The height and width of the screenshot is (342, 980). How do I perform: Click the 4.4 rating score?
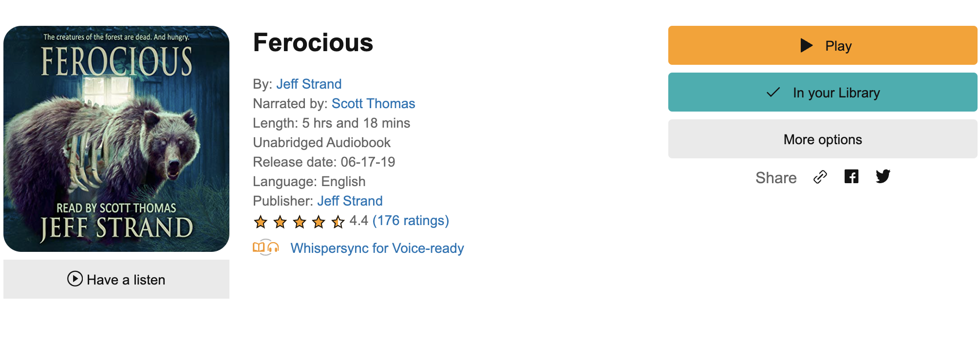click(358, 221)
